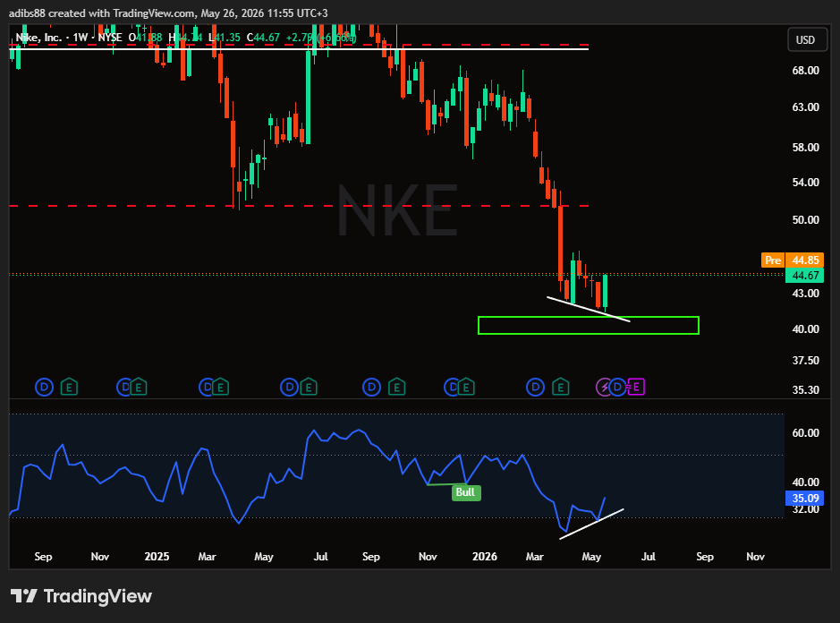Click the 2025 label on the time axis
This screenshot has height=623, width=840.
click(157, 557)
